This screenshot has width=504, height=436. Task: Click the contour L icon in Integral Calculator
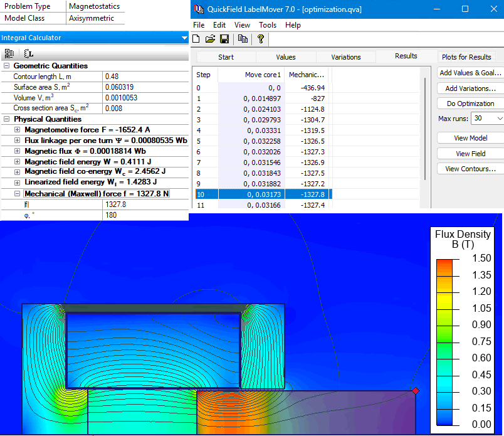(x=29, y=53)
